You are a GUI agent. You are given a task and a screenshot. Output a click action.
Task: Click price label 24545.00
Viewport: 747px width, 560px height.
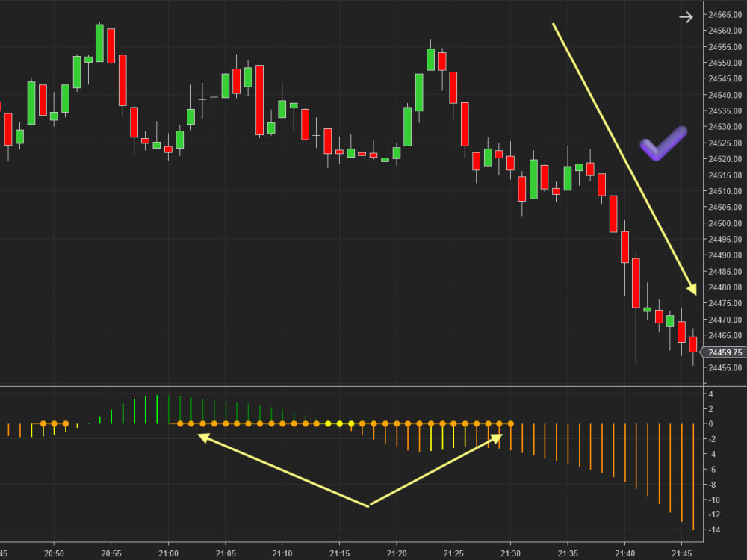coord(725,78)
